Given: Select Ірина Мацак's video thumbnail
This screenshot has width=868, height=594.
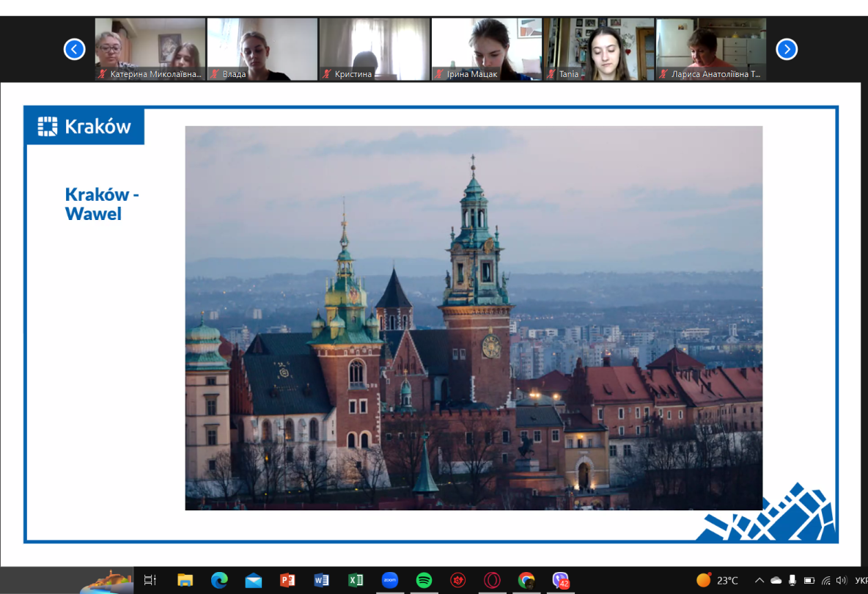Looking at the screenshot, I should 486,49.
